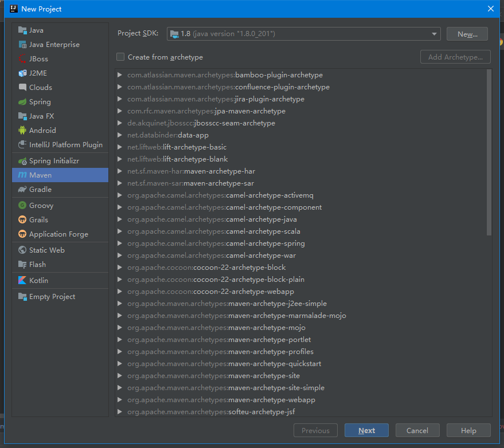Select Static Web project type
The width and height of the screenshot is (504, 448).
(x=60, y=250)
